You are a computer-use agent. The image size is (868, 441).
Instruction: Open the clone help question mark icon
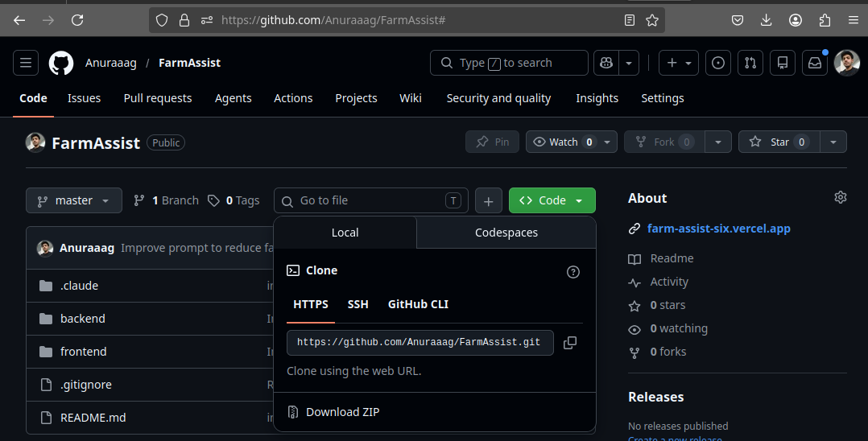tap(573, 272)
